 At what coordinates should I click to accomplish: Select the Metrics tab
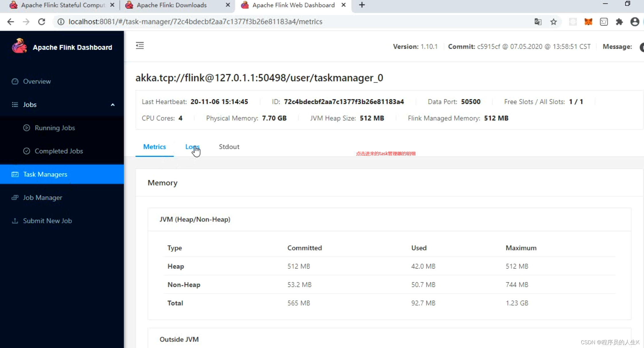tap(154, 147)
